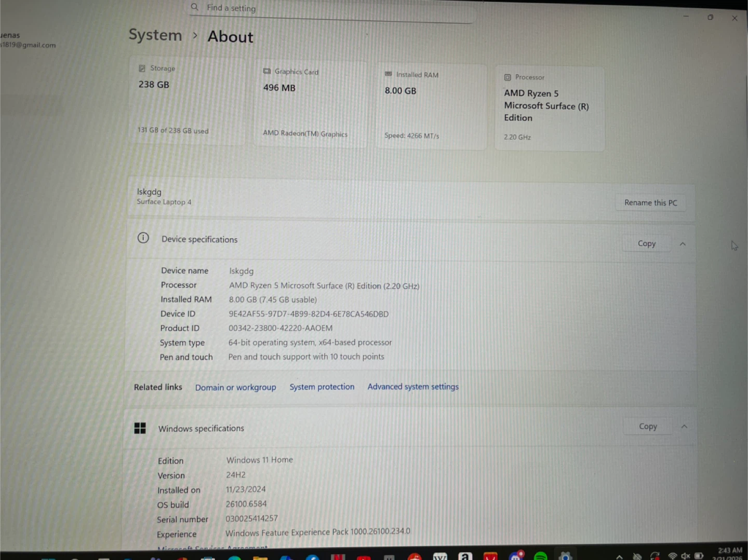Click the battery tray icon

pyautogui.click(x=699, y=556)
